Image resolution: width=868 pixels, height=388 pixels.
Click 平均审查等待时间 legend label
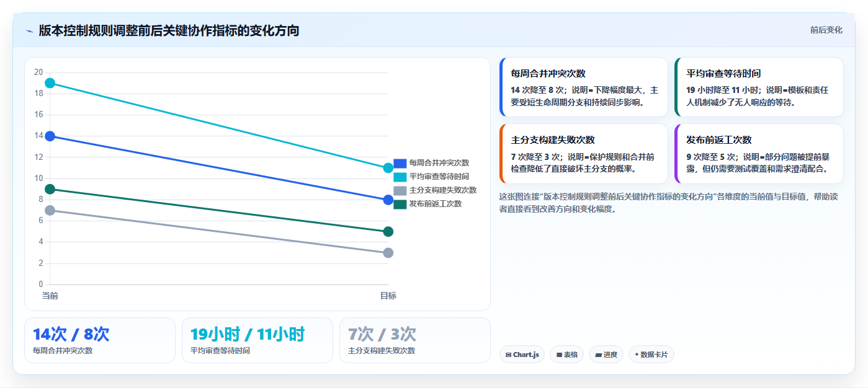coord(439,177)
